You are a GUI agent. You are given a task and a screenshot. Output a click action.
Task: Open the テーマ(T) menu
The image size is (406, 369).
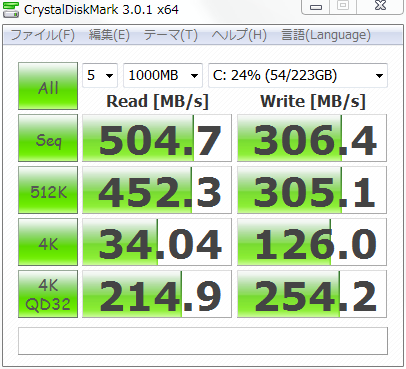[x=170, y=35]
